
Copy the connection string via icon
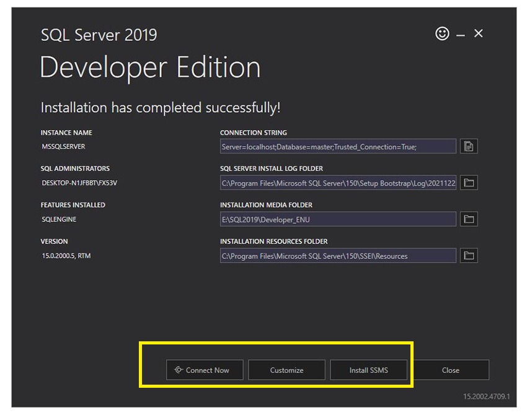[x=469, y=147]
